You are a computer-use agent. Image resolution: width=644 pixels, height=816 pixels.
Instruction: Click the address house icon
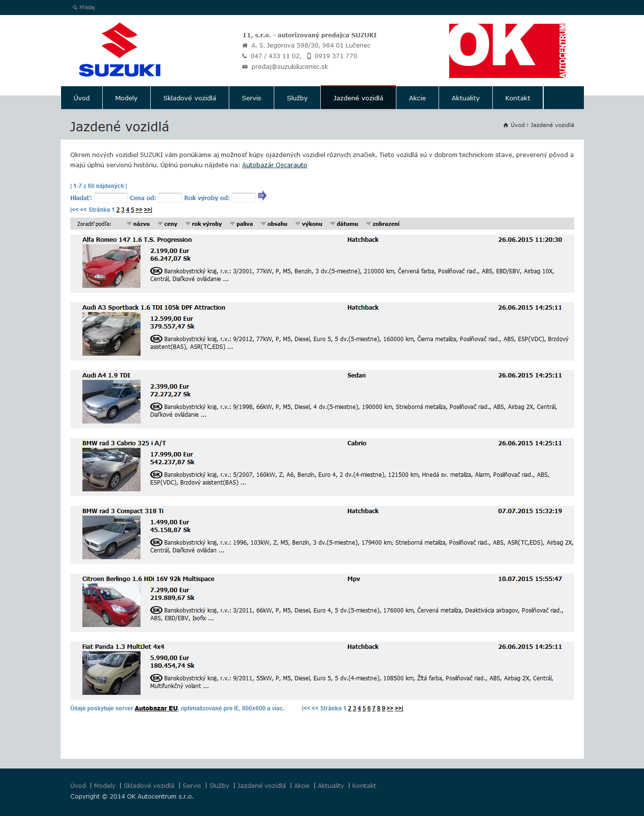245,46
